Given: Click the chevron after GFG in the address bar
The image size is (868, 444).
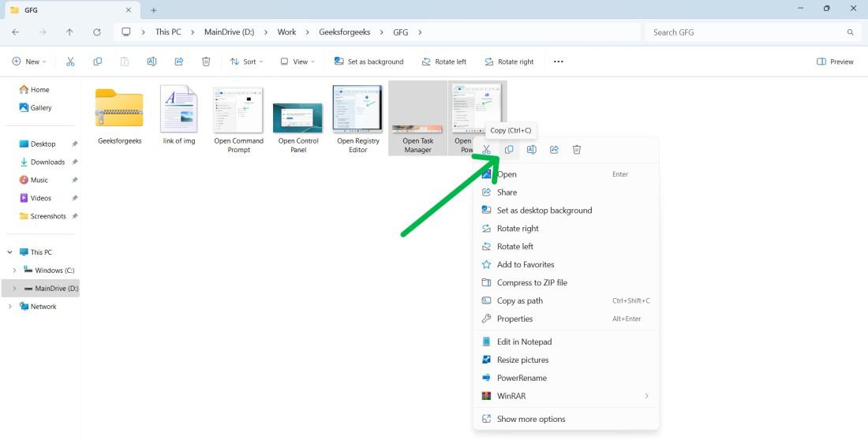Looking at the screenshot, I should 420,32.
